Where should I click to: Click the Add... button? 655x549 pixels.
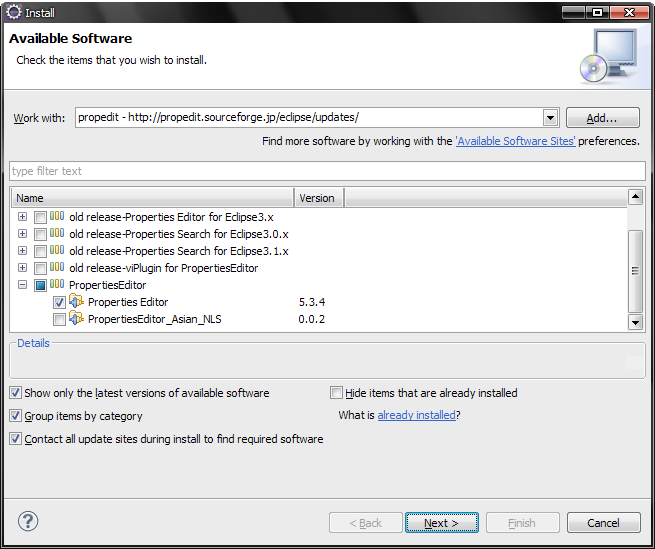602,118
